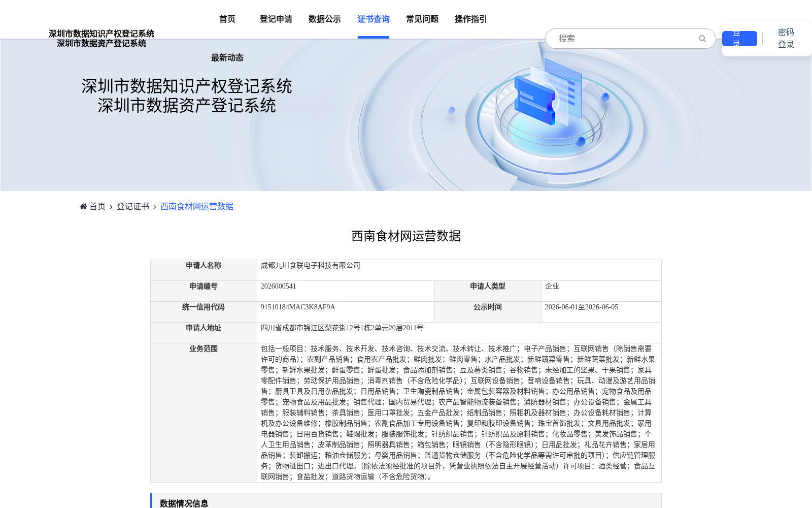This screenshot has width=812, height=508.
Task: Select credit code 91510184MAC3K8AF9A
Action: [298, 307]
